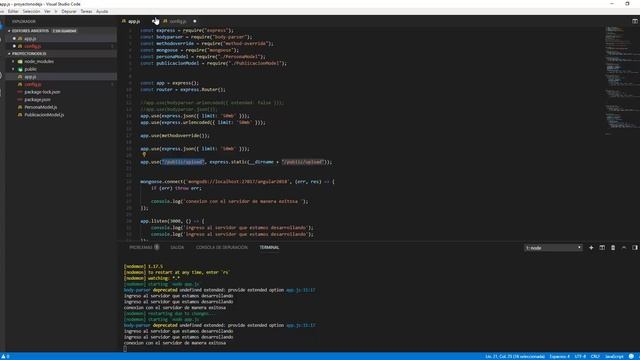Click the terminal prompt cursor line
640x360 pixels.
tap(125, 349)
